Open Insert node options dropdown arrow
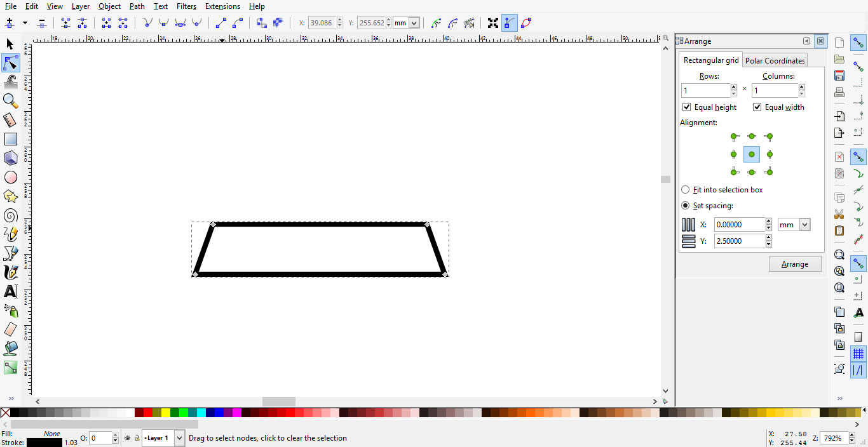Screen dimensions: 868x447 [x=25, y=23]
